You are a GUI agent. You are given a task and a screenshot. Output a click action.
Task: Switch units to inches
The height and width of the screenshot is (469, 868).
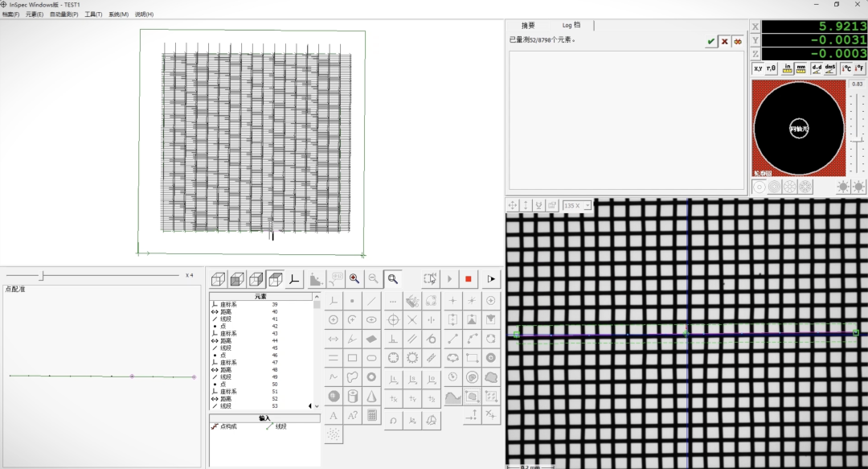787,68
